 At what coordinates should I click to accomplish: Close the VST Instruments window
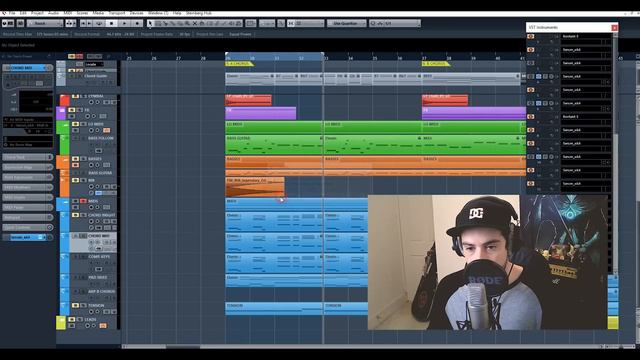pyautogui.click(x=614, y=28)
